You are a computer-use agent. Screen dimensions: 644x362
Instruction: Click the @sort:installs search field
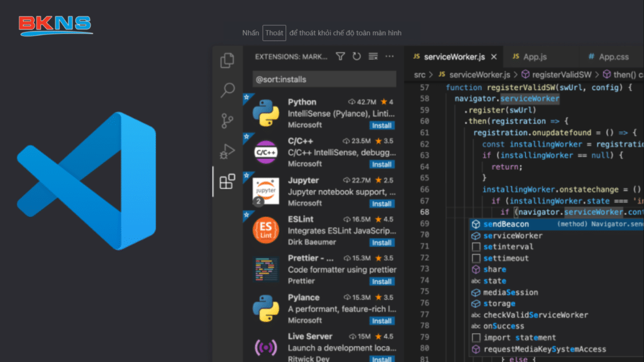click(x=323, y=79)
